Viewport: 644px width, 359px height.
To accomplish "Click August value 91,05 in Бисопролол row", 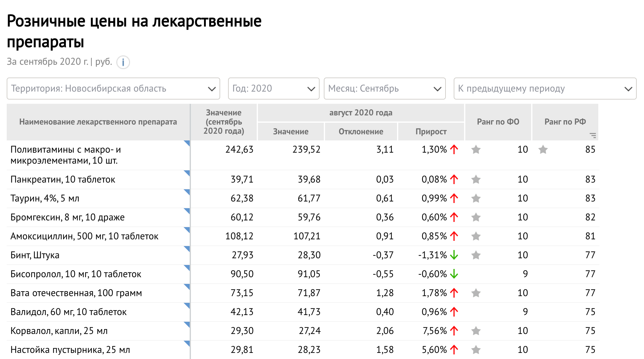I will tap(309, 274).
